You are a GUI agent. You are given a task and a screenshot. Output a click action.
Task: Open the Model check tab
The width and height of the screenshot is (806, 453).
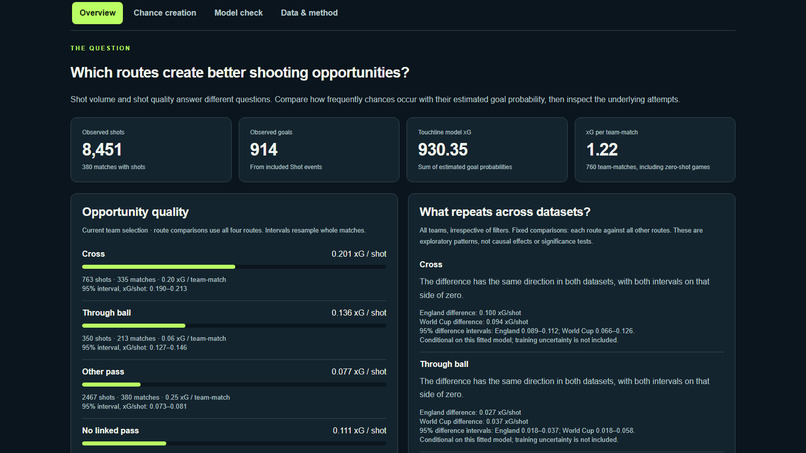[x=239, y=13]
